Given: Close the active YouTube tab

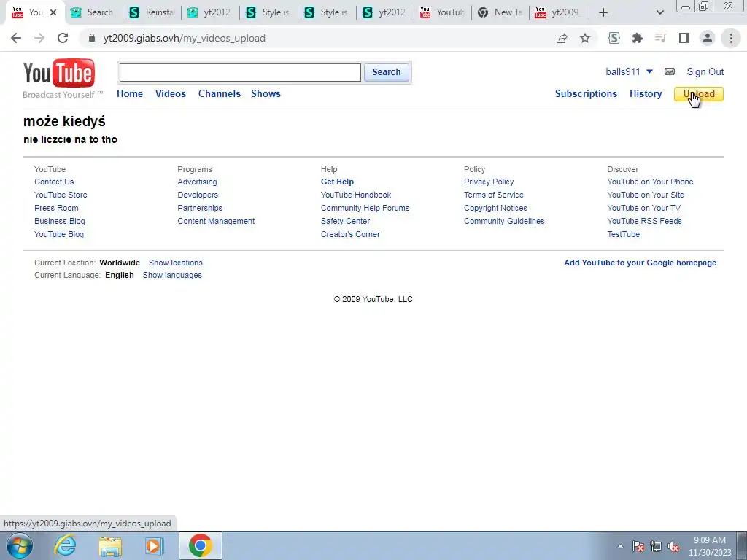Looking at the screenshot, I should 53,12.
